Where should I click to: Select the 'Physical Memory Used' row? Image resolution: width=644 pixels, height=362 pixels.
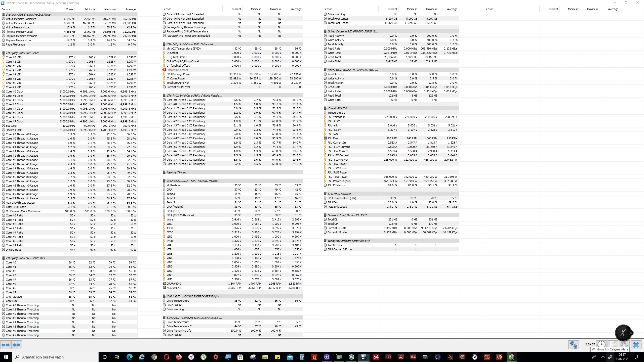pyautogui.click(x=69, y=32)
